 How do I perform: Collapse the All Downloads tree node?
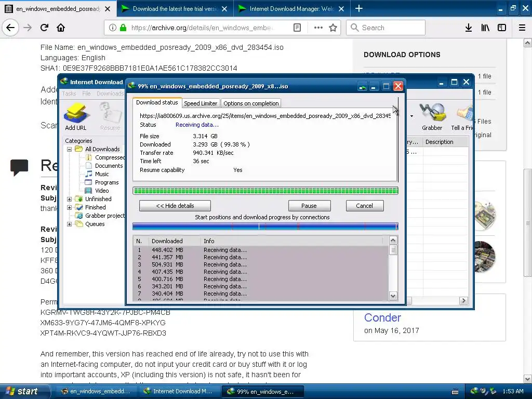tap(69, 149)
